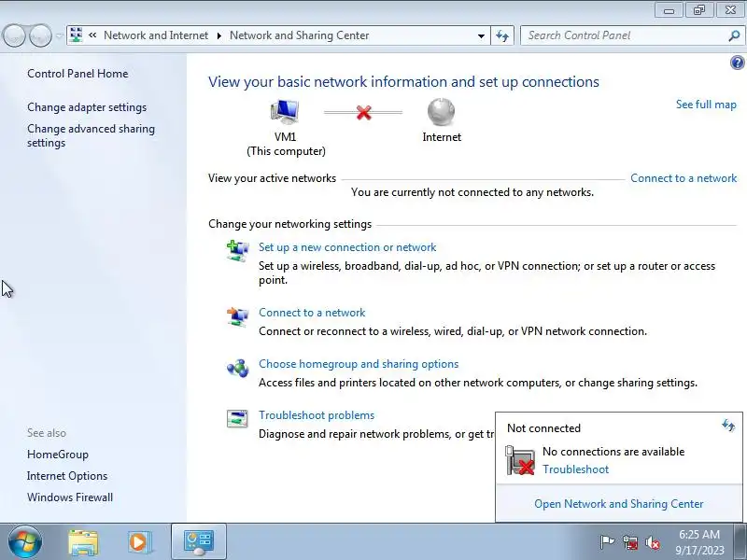
Task: Open the Windows Start orb
Action: click(x=25, y=542)
